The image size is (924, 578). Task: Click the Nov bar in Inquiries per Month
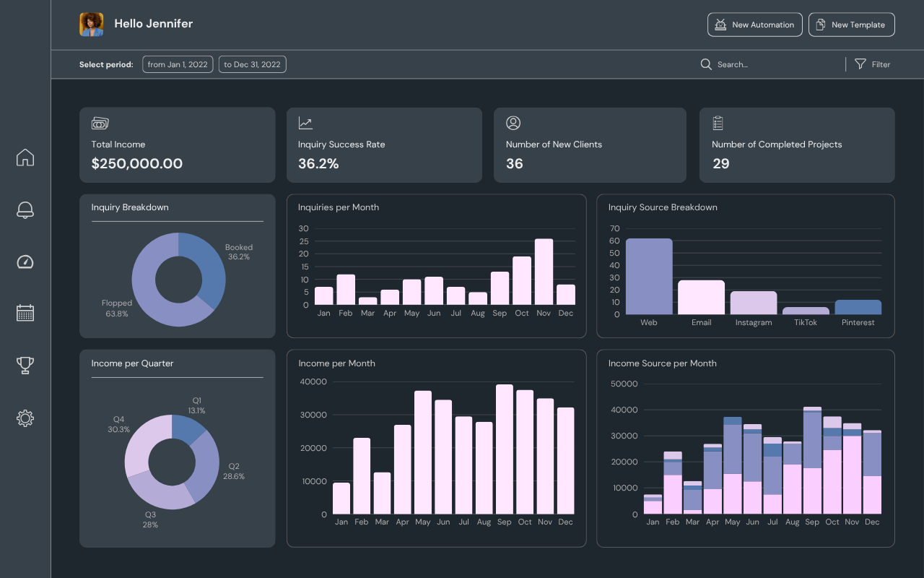pos(544,272)
